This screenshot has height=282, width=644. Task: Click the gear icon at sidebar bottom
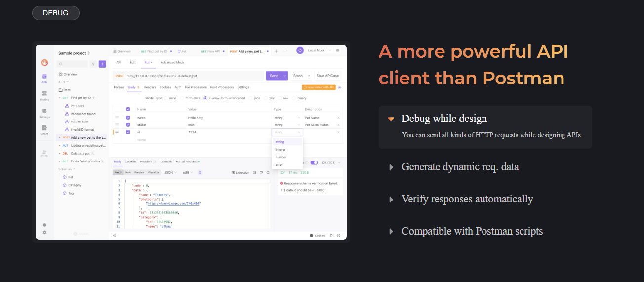44,232
